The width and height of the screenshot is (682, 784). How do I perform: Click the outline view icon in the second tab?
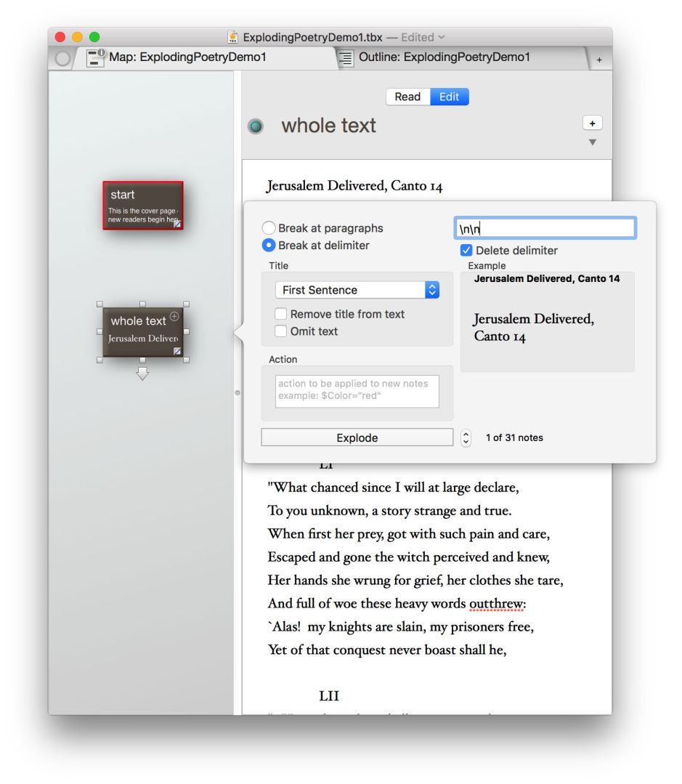click(x=346, y=58)
